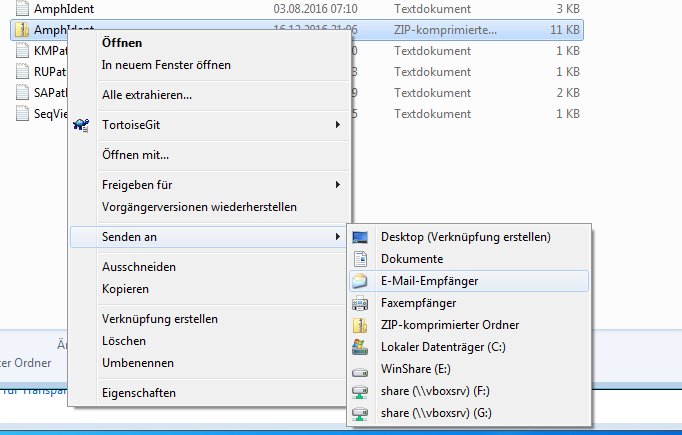Click the ZIP-komprimierter Ordner zipper icon
This screenshot has width=682, height=435.
pos(360,325)
